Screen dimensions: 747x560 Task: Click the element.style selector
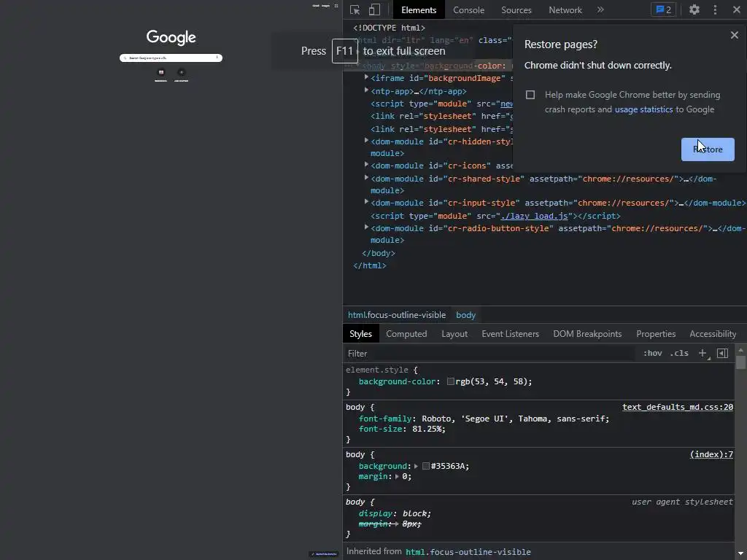[377, 370]
